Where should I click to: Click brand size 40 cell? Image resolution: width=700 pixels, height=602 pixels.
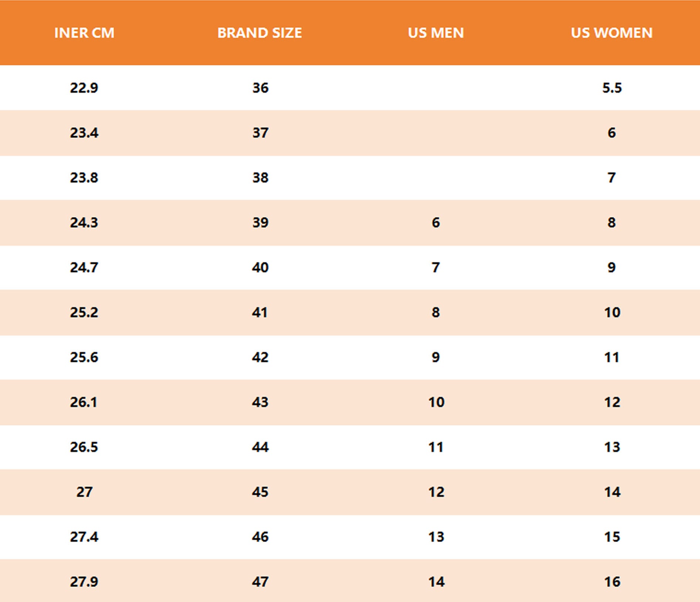point(260,268)
